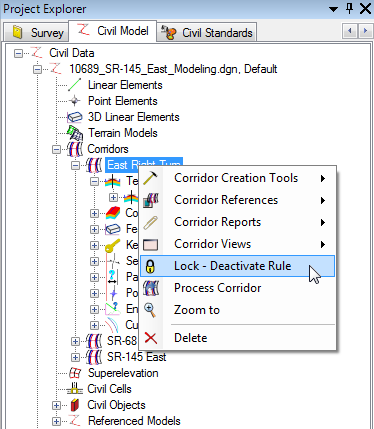Collapse the 10689_SR-145_East_Modeling.dgn node
The width and height of the screenshot is (374, 429).
pos(38,69)
